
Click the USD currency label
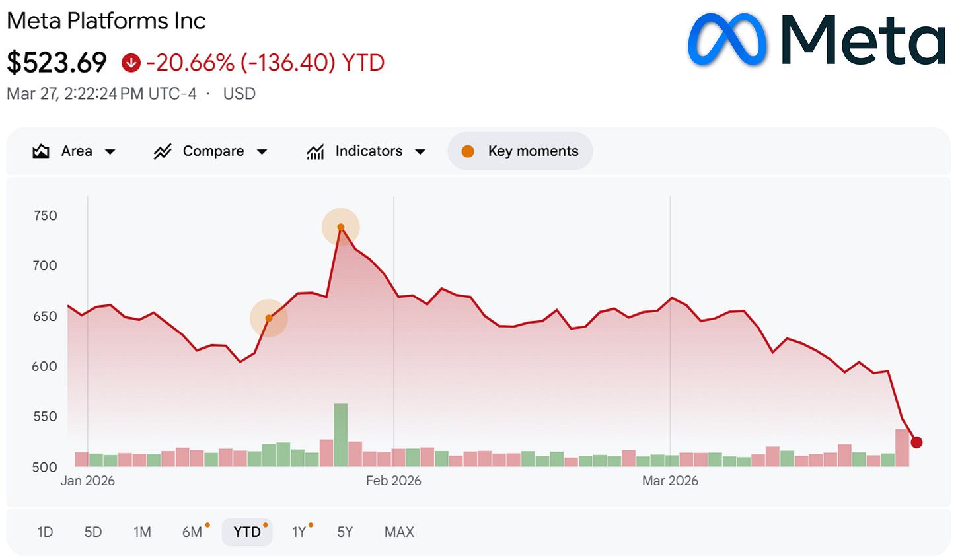239,94
